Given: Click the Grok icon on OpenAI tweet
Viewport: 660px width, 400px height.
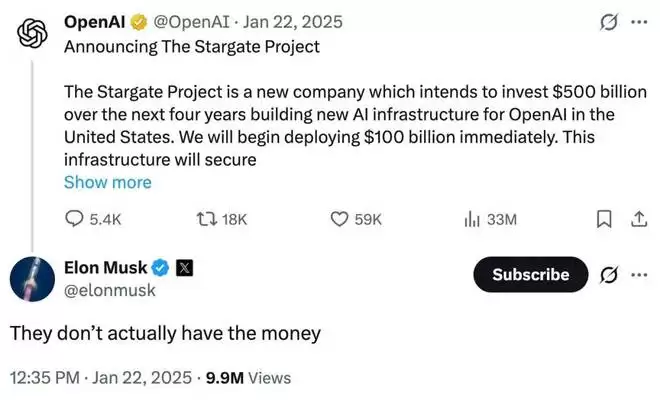Looking at the screenshot, I should [x=605, y=21].
